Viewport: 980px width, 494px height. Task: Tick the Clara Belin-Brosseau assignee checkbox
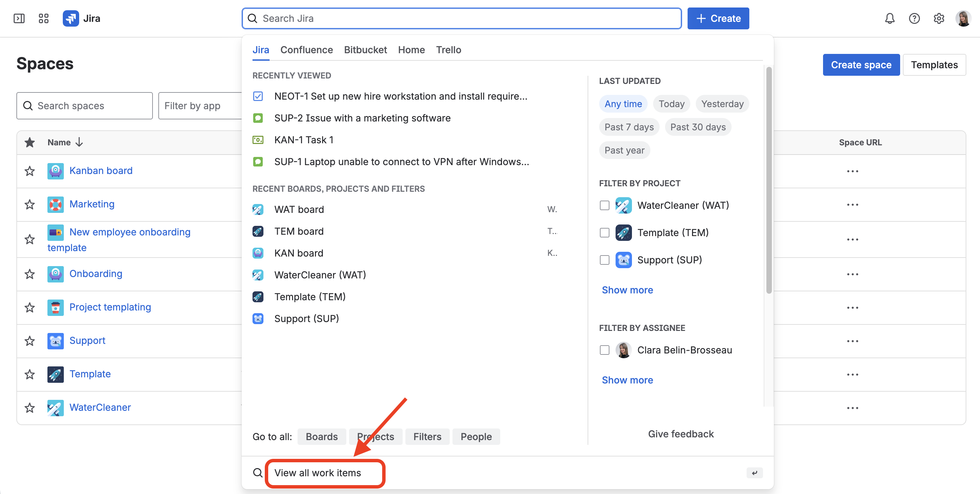[x=604, y=350]
